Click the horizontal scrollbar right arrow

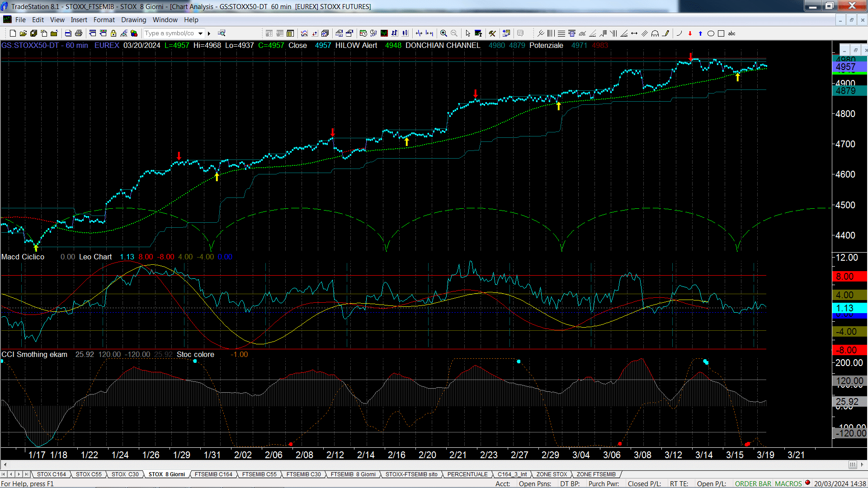862,465
